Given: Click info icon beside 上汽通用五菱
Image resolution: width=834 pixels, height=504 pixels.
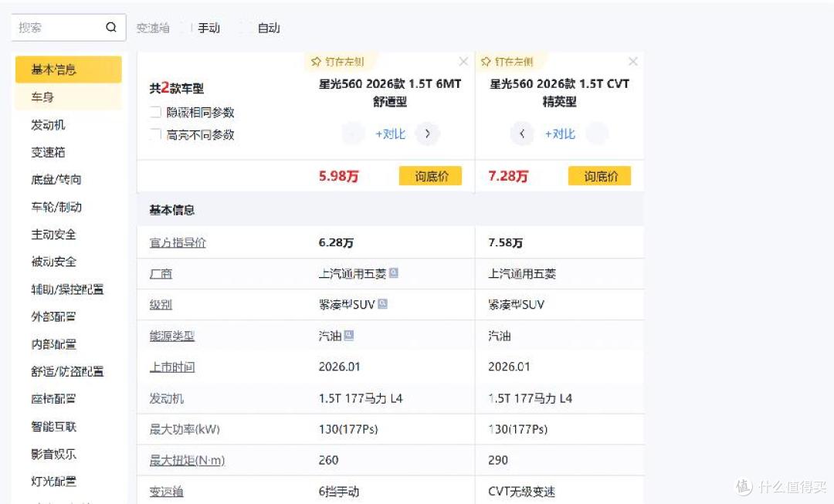Looking at the screenshot, I should point(394,272).
